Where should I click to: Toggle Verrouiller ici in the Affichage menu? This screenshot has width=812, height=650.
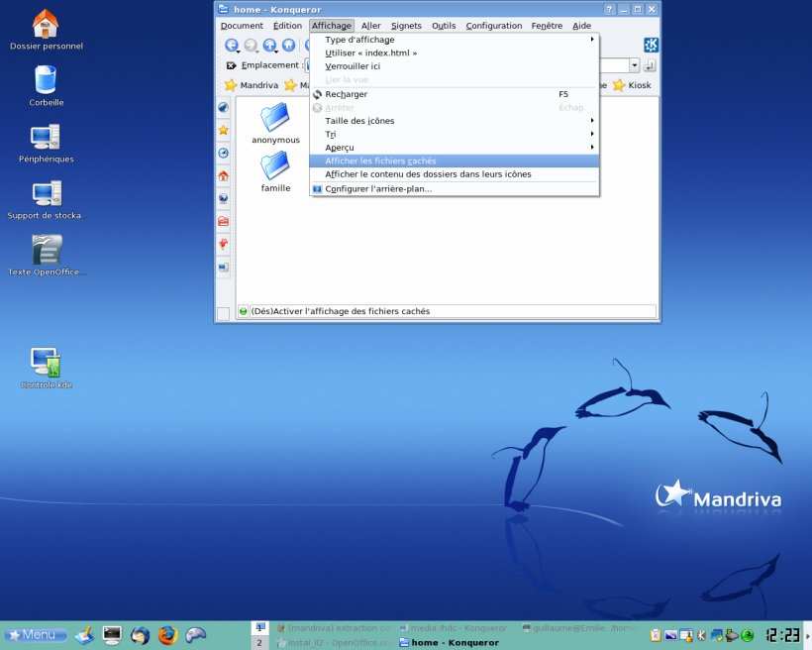[455, 66]
